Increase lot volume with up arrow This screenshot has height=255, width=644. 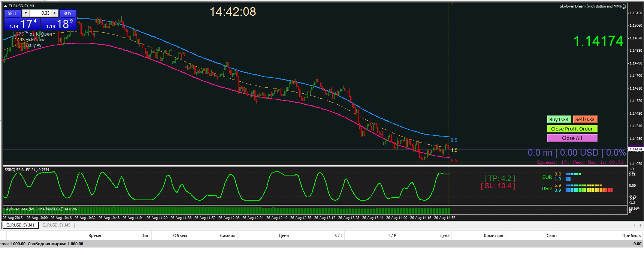pyautogui.click(x=55, y=13)
